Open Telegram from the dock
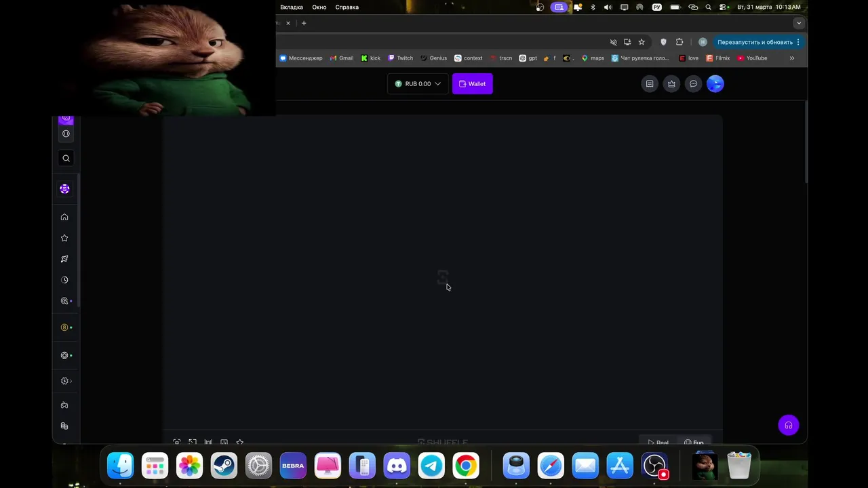 click(431, 466)
